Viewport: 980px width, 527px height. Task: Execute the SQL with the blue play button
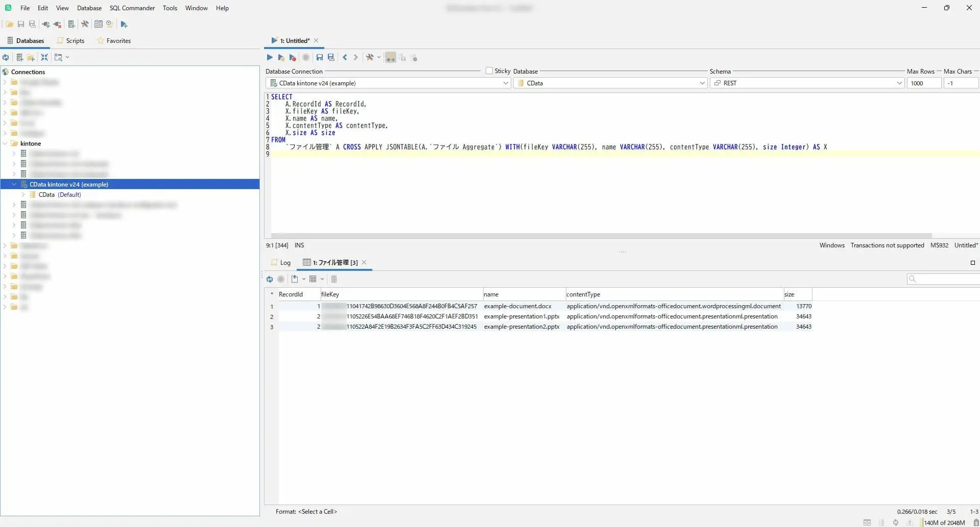click(x=270, y=57)
